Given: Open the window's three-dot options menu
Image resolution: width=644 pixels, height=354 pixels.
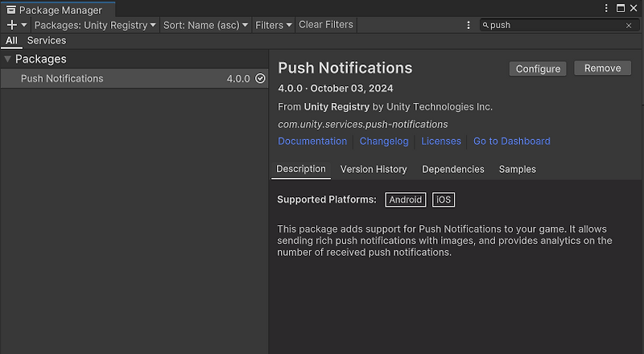Looking at the screenshot, I should (606, 8).
